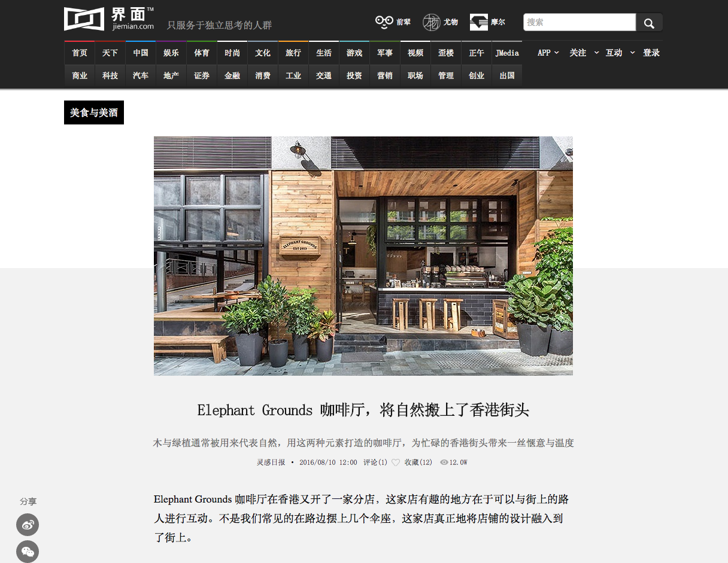Viewport: 728px width, 563px height.
Task: Open the 证券 channel
Action: click(201, 75)
